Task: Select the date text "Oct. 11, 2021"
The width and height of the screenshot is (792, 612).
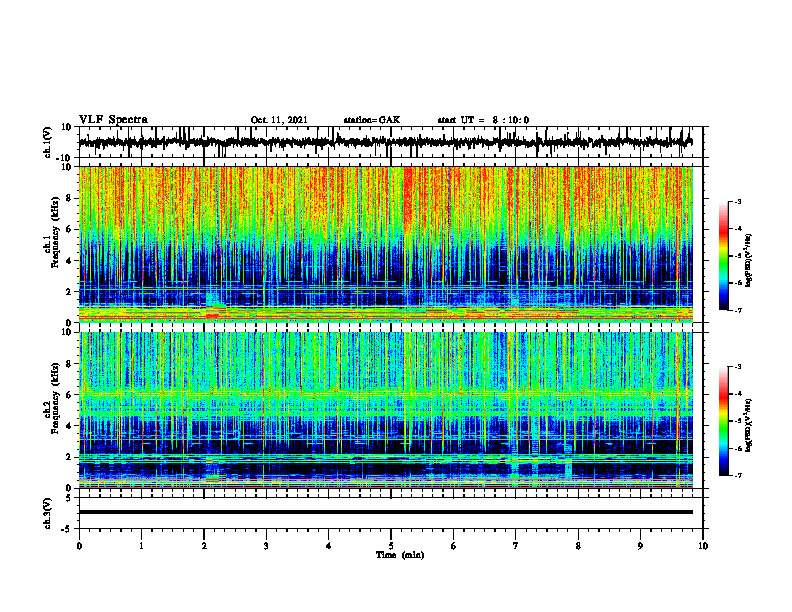Action: (x=279, y=120)
